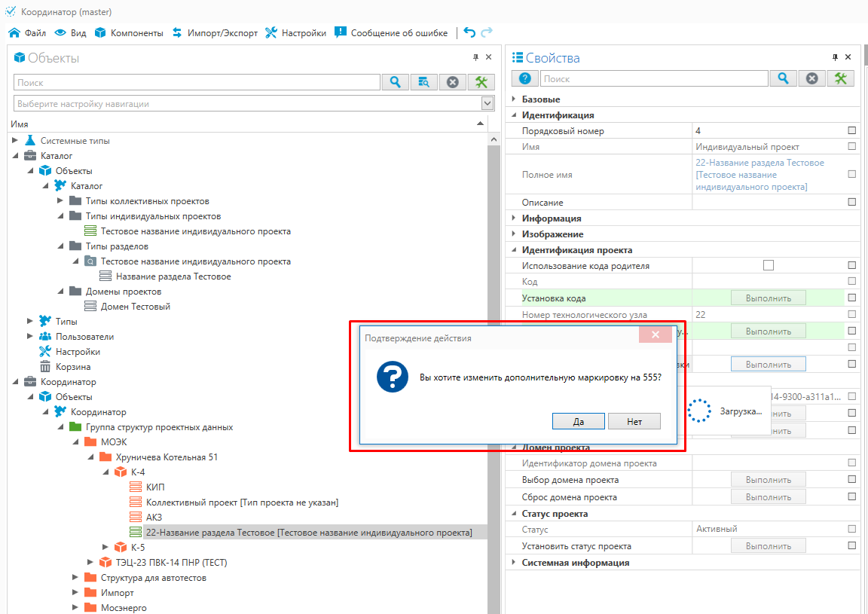Expand the Базовые properties section
The height and width of the screenshot is (614, 868).
tap(514, 99)
